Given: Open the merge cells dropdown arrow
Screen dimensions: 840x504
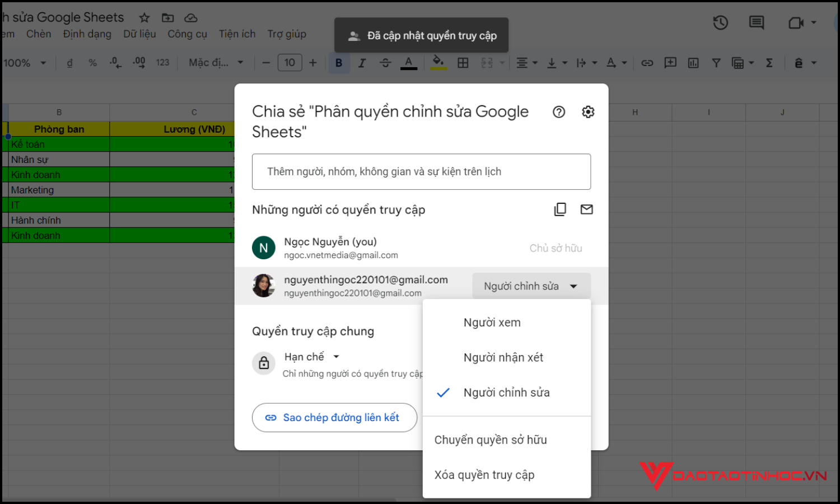Looking at the screenshot, I should pyautogui.click(x=502, y=62).
